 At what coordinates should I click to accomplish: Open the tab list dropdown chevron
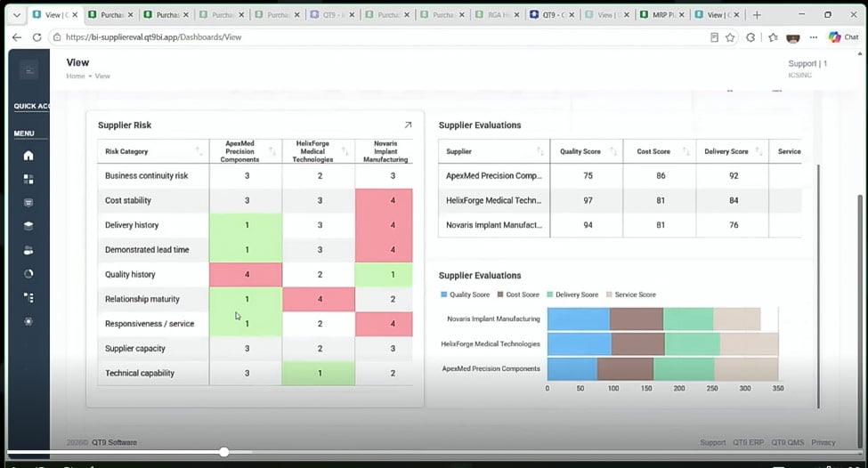pyautogui.click(x=17, y=15)
